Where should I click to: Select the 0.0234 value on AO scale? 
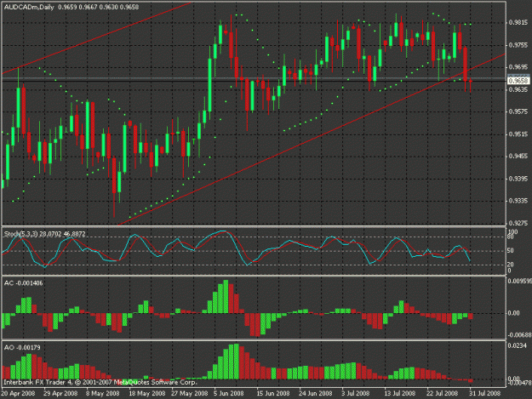coord(517,345)
